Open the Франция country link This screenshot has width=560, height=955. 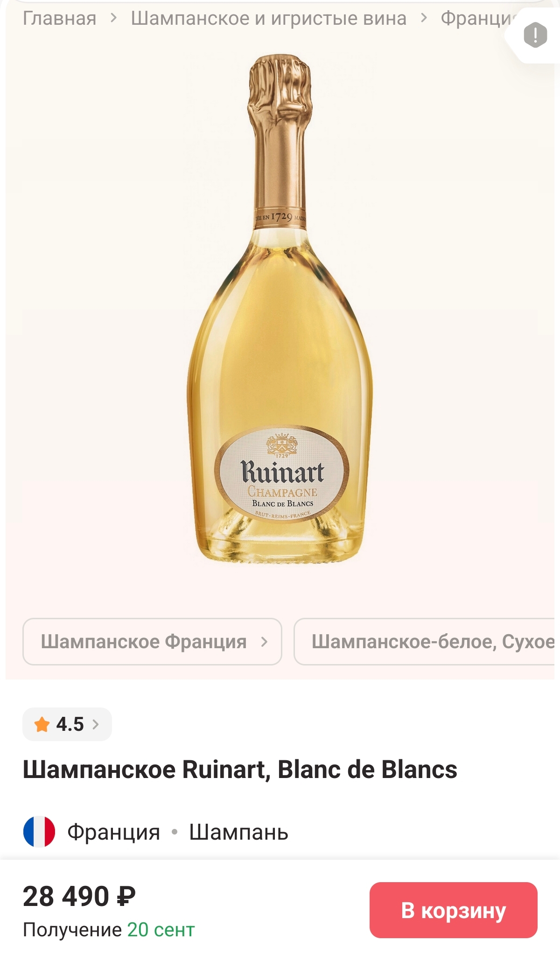tap(114, 832)
